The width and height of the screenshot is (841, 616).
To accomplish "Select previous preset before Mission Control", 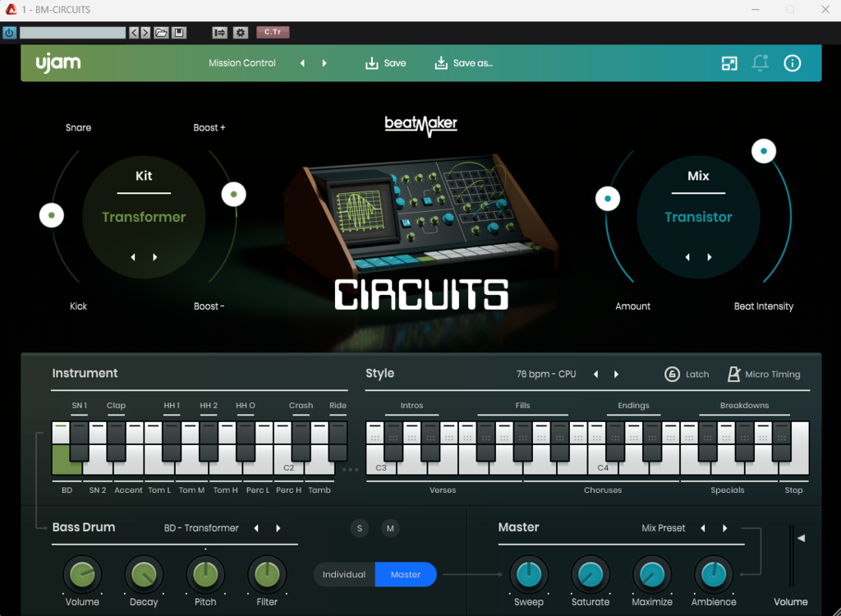I will tap(302, 63).
